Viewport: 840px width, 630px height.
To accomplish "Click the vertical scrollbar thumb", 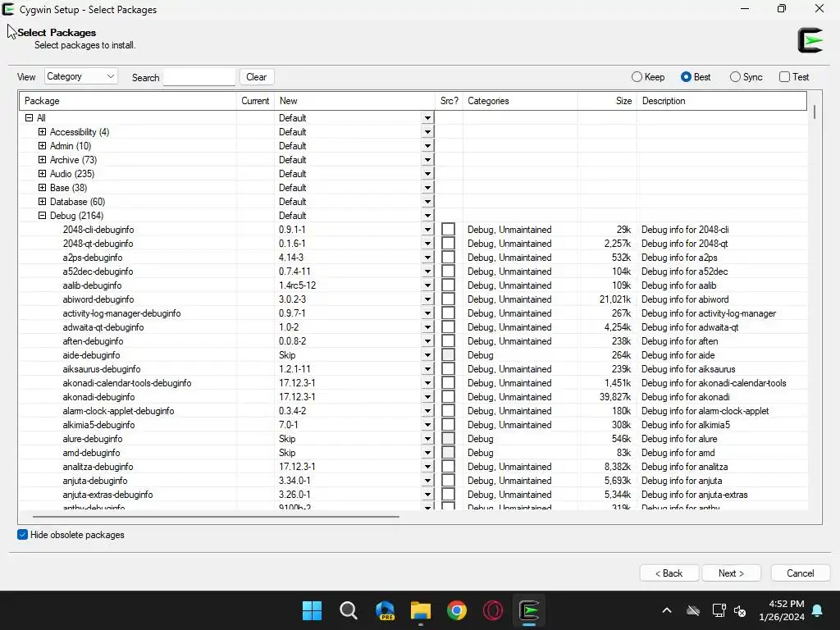I will (x=815, y=112).
